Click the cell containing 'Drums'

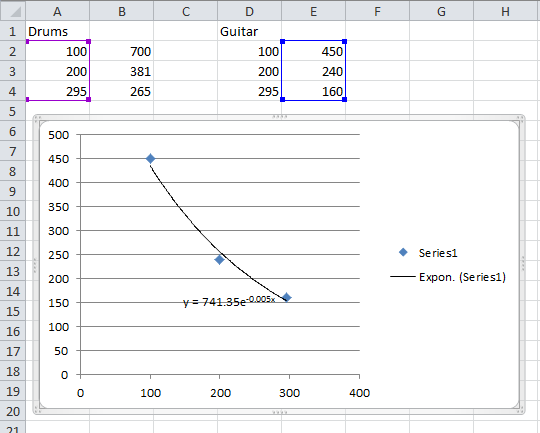click(x=58, y=31)
